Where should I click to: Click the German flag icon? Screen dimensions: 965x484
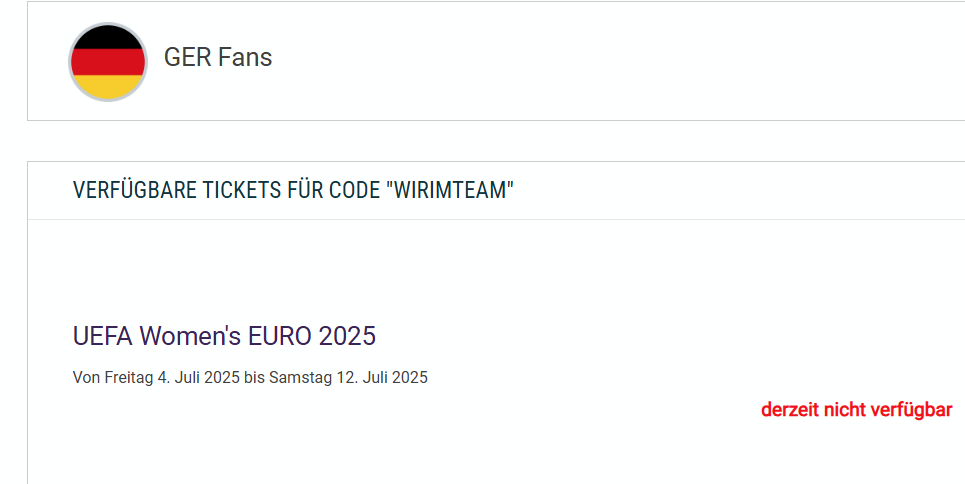pos(108,62)
